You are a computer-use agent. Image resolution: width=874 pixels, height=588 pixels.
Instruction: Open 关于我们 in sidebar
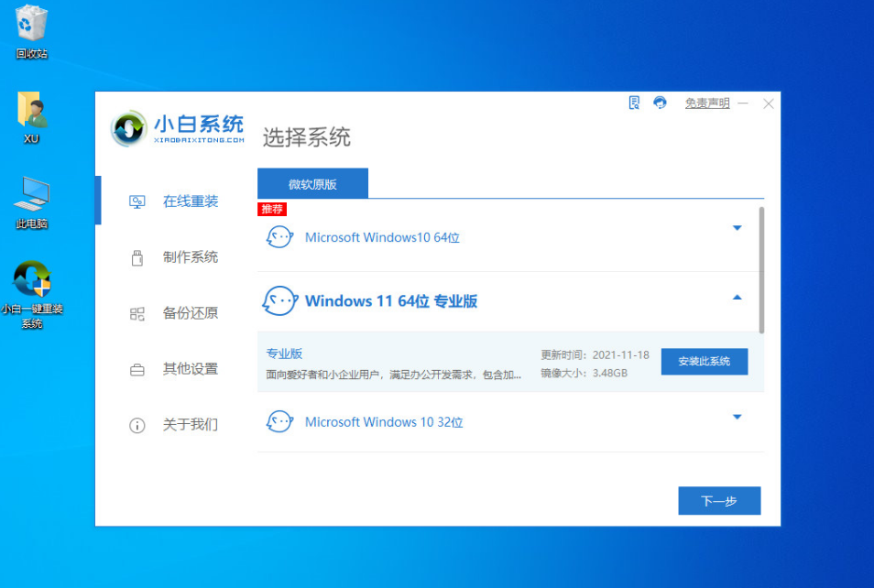pyautogui.click(x=190, y=425)
